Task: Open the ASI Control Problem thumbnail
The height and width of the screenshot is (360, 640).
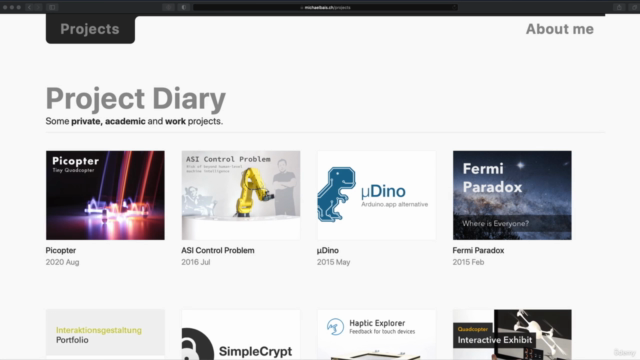Action: click(x=241, y=195)
